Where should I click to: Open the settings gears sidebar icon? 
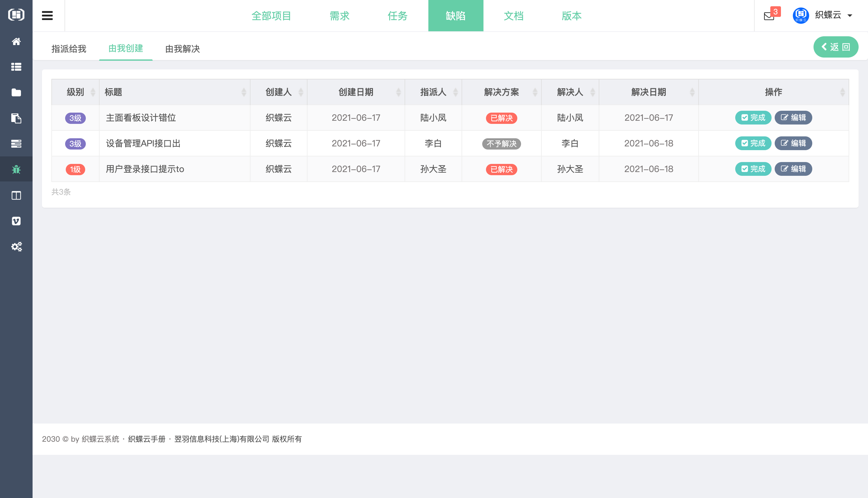(x=16, y=246)
